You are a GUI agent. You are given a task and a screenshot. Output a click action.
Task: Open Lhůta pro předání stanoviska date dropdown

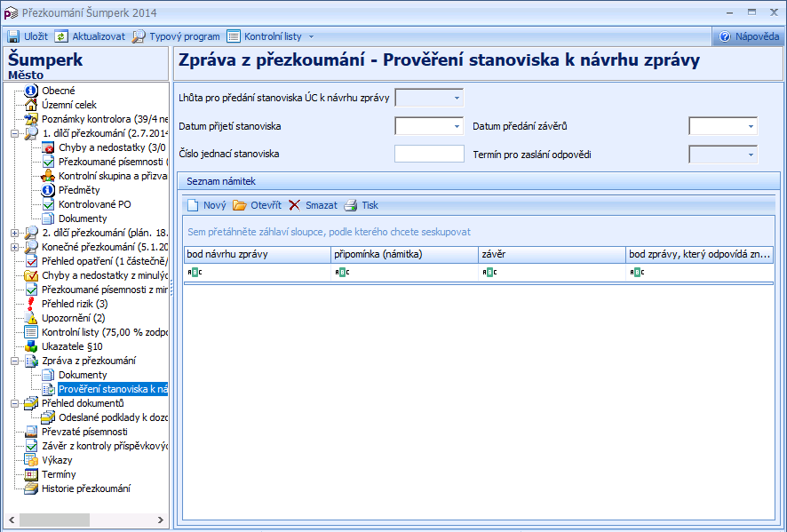click(457, 98)
